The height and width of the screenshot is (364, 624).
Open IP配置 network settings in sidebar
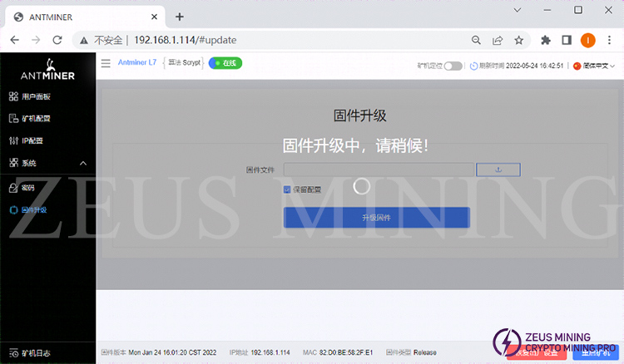(x=32, y=140)
